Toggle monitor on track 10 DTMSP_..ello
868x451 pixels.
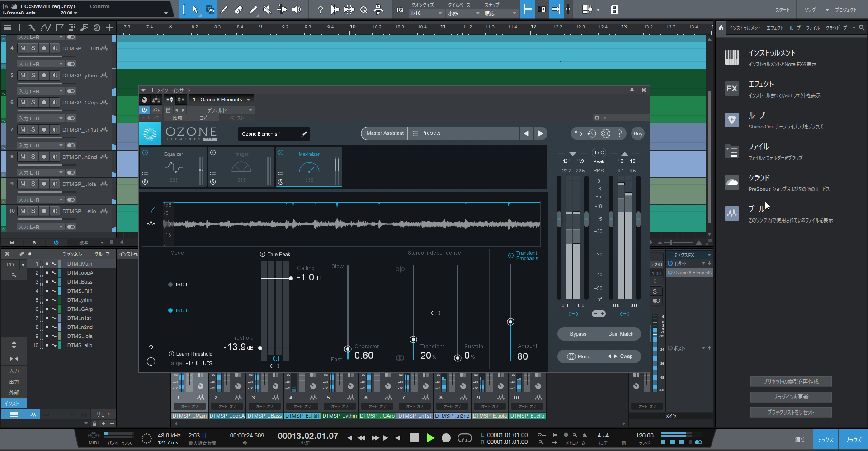[55, 211]
